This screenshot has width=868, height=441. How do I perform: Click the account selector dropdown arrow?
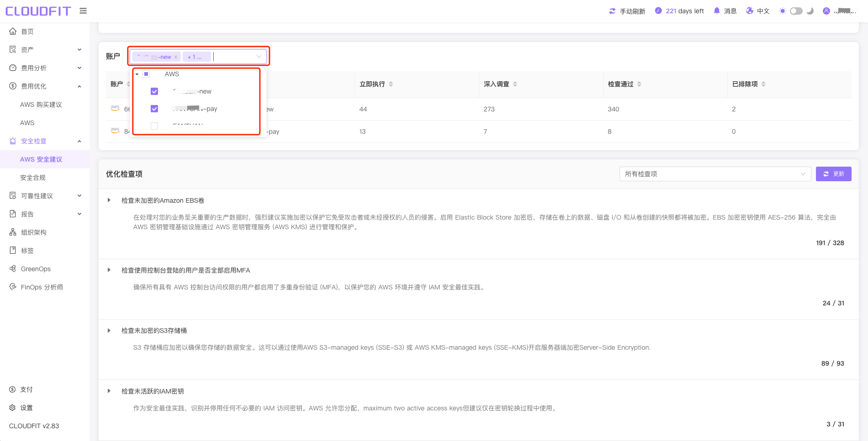point(259,57)
